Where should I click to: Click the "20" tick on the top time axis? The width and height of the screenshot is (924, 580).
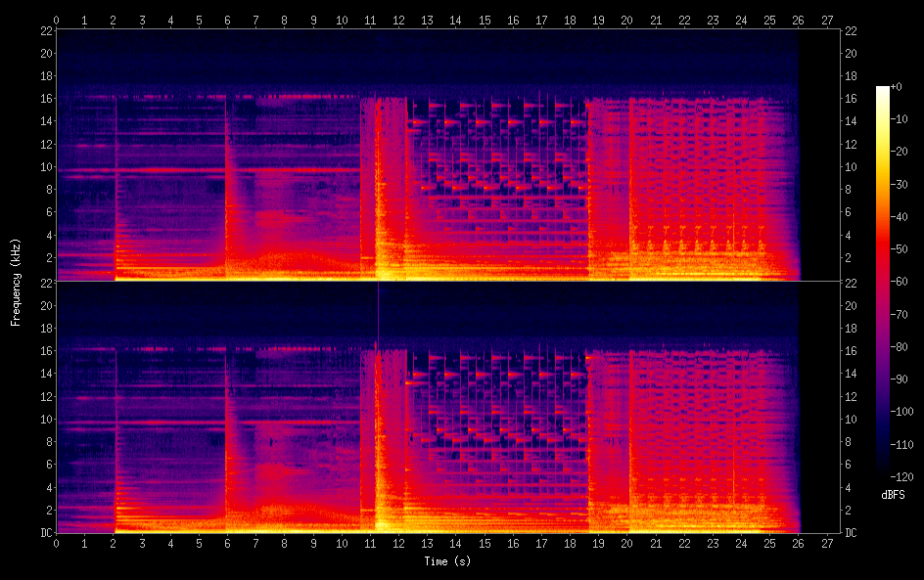[x=626, y=20]
